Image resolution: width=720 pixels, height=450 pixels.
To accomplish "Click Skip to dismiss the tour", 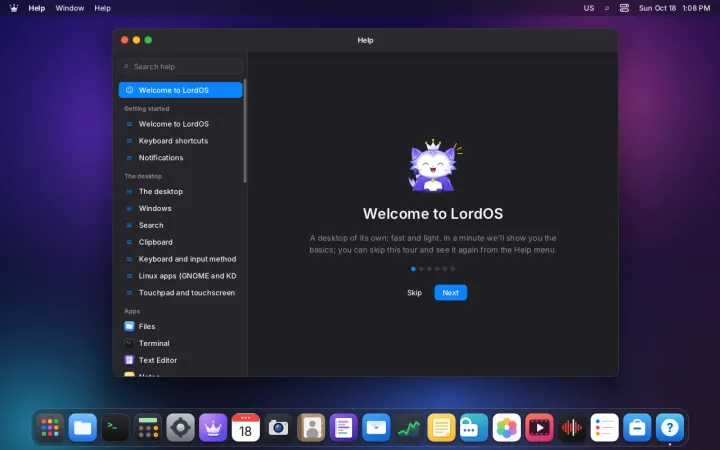I will pyautogui.click(x=414, y=292).
